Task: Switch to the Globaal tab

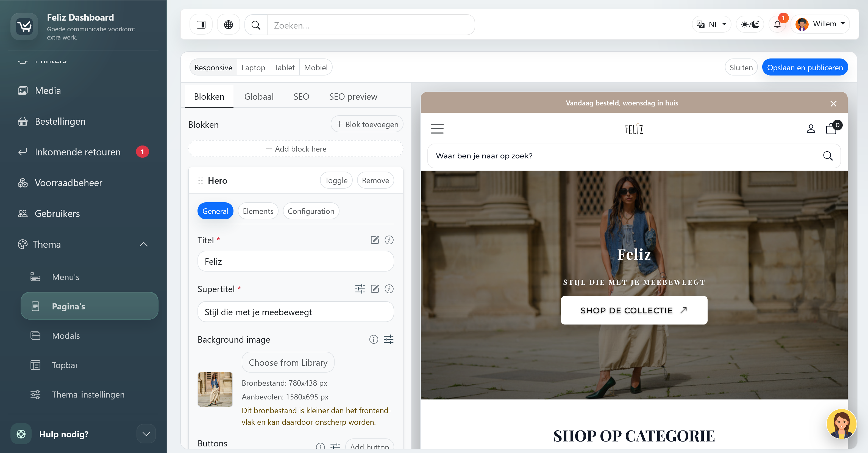Action: (x=259, y=96)
